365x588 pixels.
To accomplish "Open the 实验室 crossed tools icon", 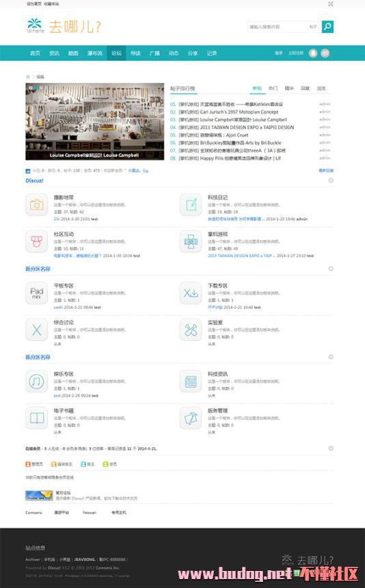I will point(191,330).
